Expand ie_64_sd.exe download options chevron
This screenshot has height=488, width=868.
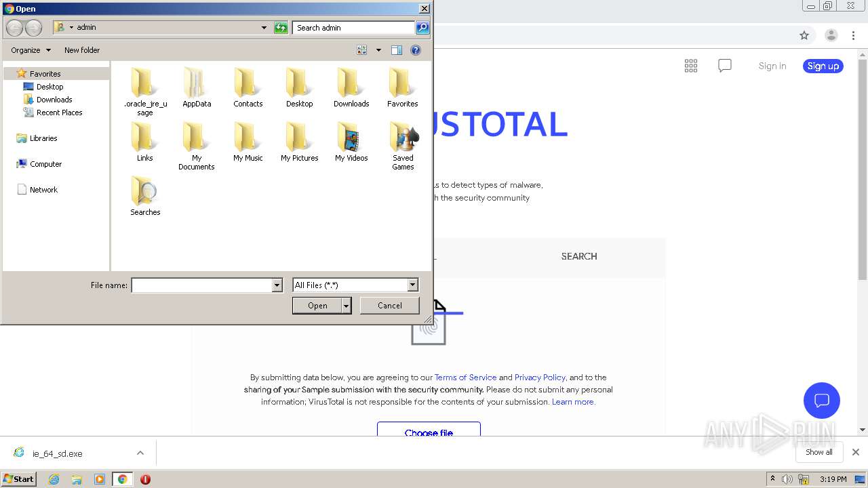140,453
